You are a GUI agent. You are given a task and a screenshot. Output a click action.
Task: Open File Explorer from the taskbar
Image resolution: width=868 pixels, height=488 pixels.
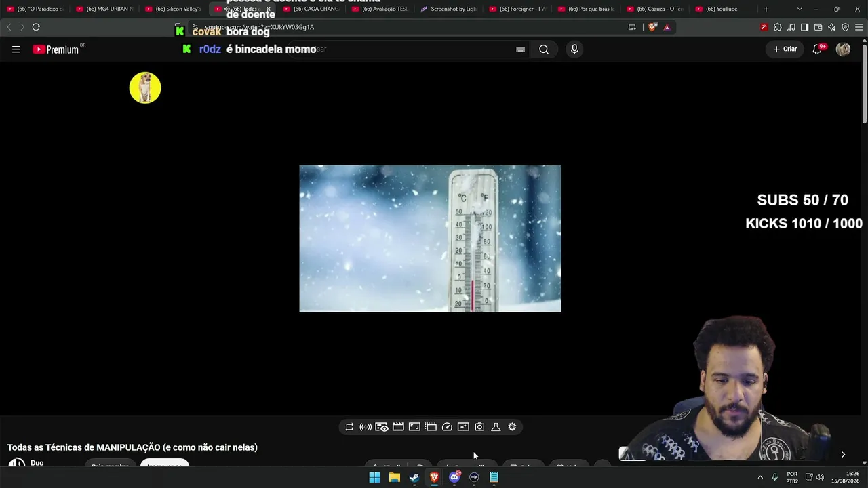coord(394,477)
